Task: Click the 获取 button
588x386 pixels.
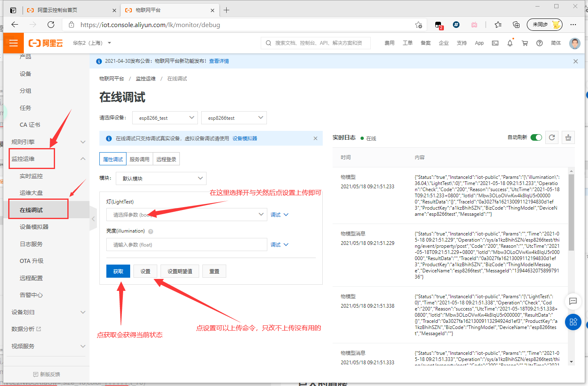Action: point(118,271)
